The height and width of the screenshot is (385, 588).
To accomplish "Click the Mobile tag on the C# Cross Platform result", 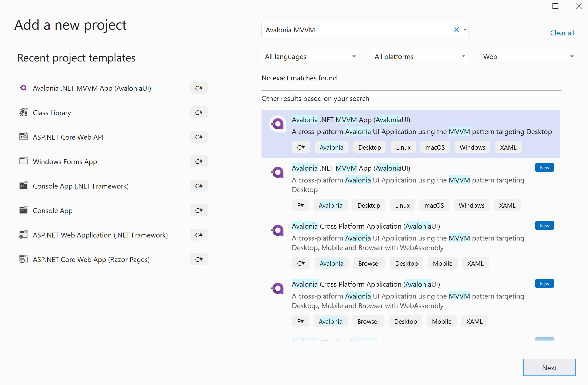I will [x=442, y=264].
